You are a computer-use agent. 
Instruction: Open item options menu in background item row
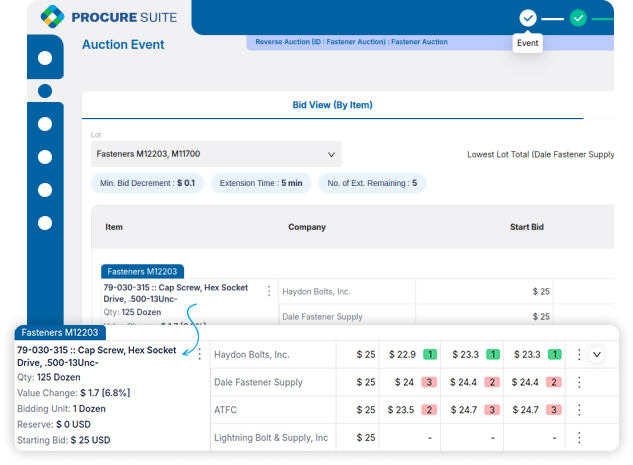[269, 291]
